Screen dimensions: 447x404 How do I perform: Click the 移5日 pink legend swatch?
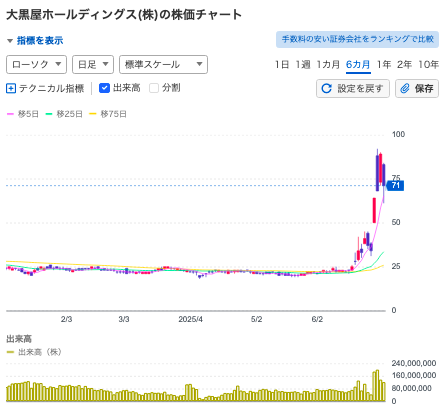pos(10,114)
